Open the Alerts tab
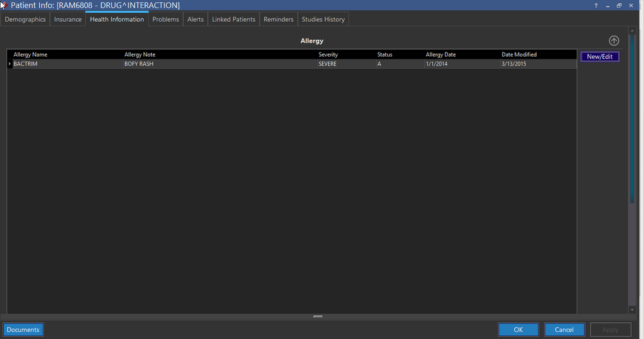 point(195,19)
